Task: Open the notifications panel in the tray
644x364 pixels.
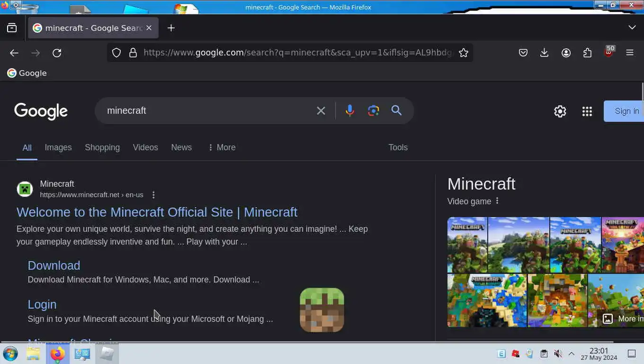Action: tap(631, 354)
